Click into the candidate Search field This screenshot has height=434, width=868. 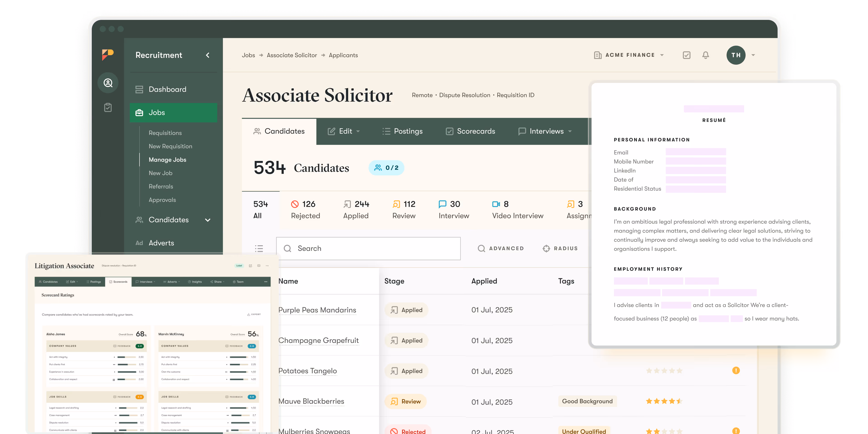368,249
